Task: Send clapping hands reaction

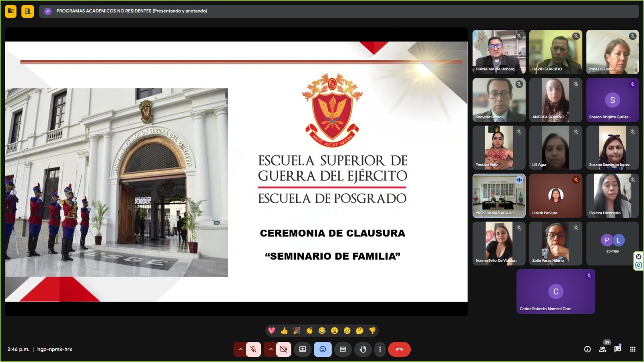Action: tap(309, 331)
